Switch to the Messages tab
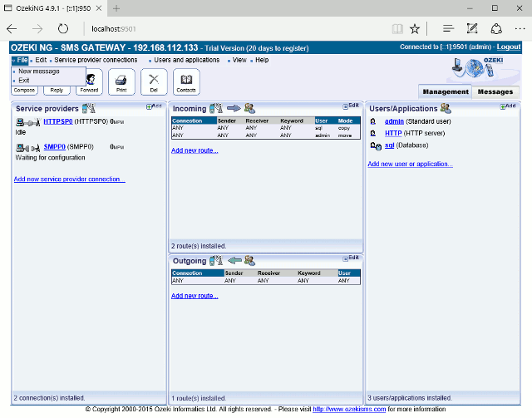This screenshot has width=532, height=418. point(495,92)
